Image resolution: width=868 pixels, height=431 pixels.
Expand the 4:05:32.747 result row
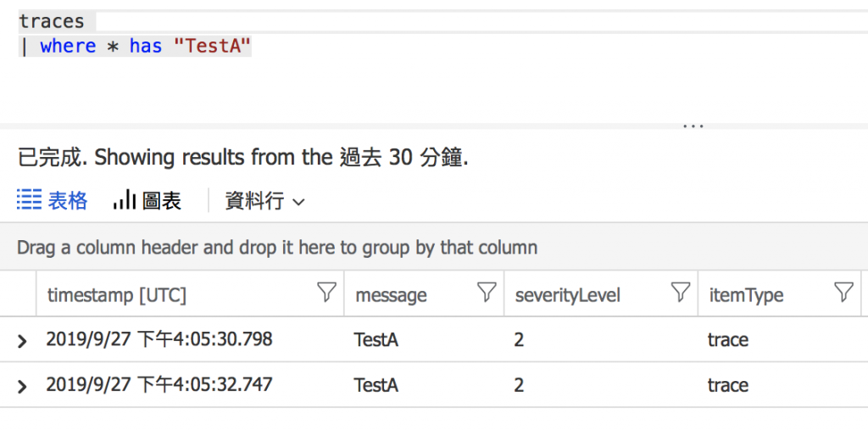tap(22, 386)
